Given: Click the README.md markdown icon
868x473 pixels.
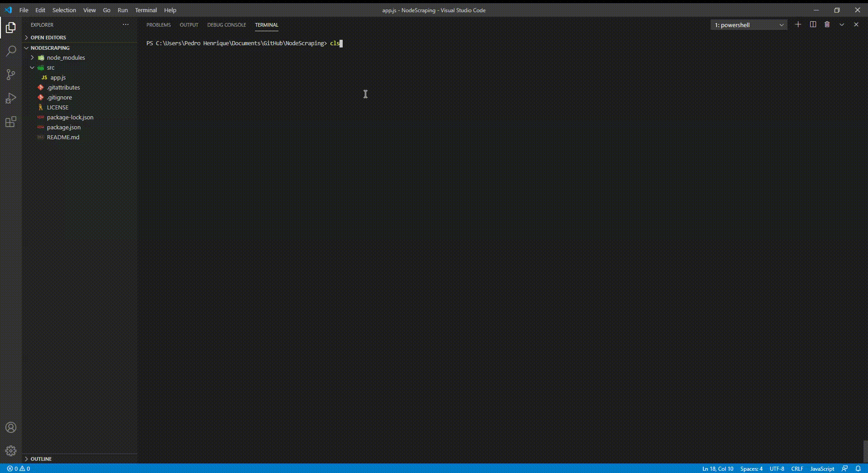Looking at the screenshot, I should pos(41,137).
